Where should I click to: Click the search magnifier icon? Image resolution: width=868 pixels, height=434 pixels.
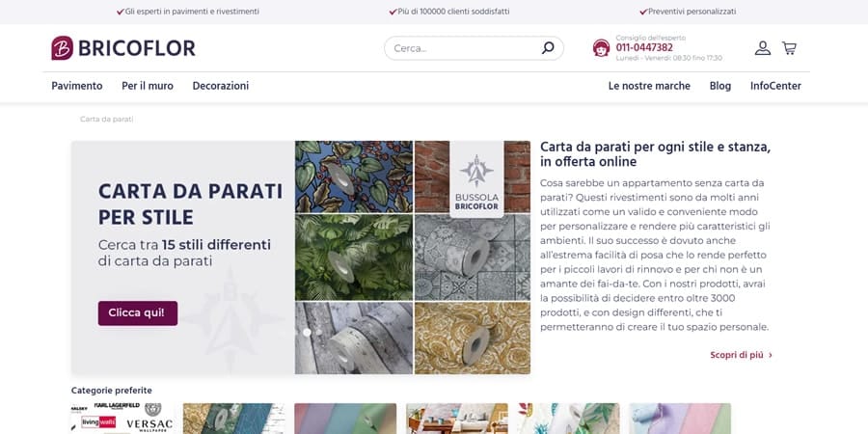[x=548, y=48]
